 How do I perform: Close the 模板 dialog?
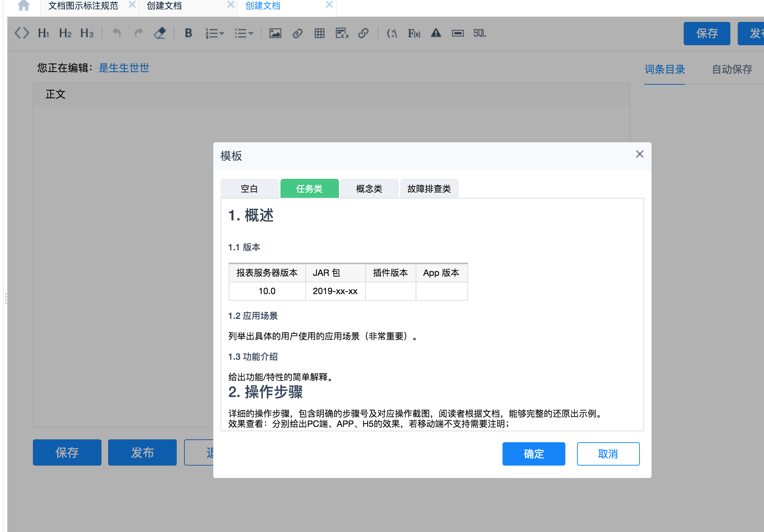(639, 154)
